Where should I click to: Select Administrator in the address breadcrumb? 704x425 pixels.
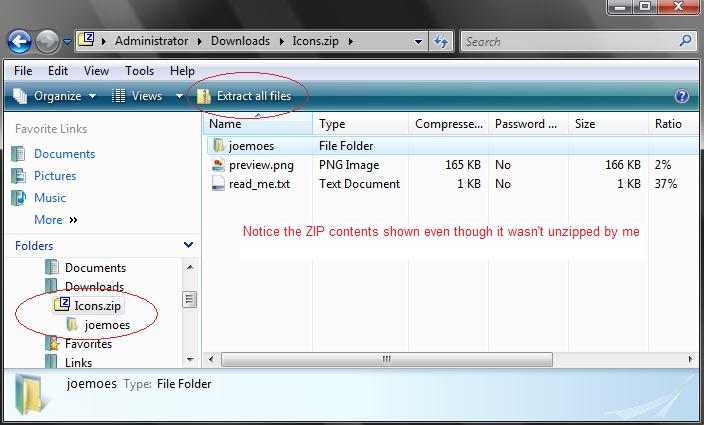pos(151,41)
